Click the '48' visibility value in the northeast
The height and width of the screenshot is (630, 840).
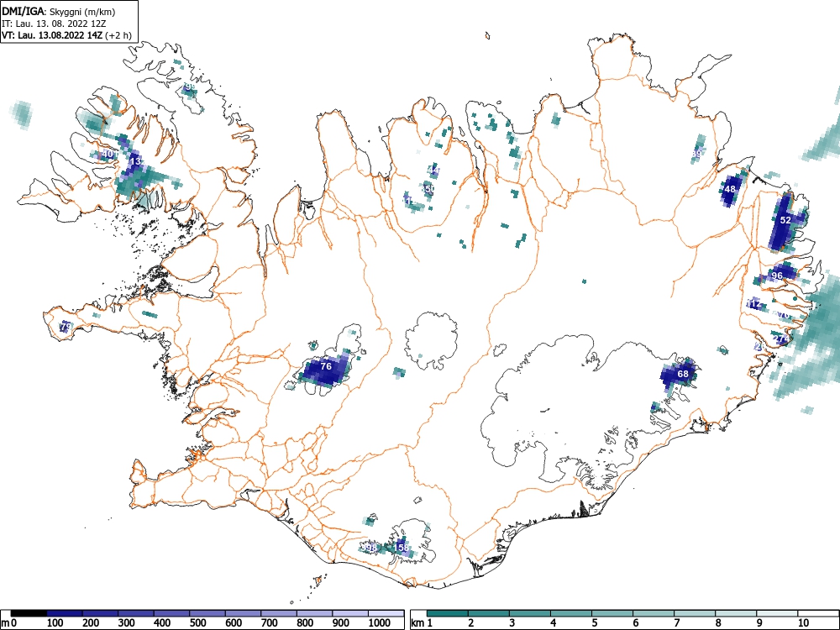tap(730, 189)
